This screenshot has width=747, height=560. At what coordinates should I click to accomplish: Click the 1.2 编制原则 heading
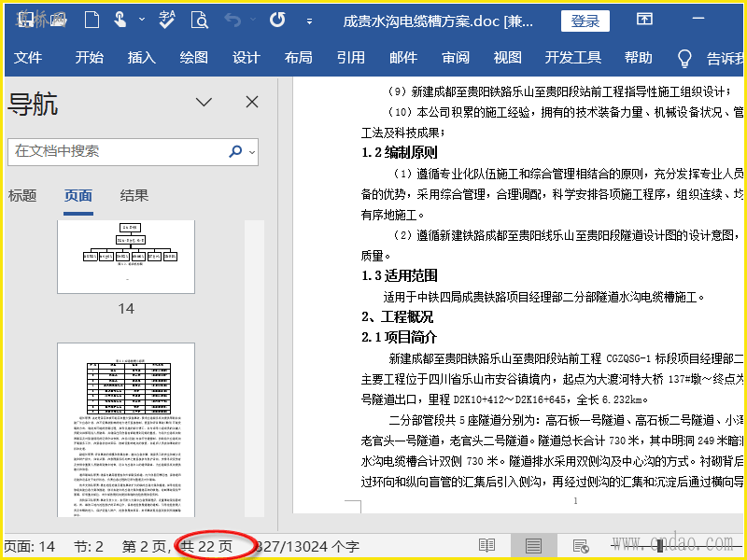tap(400, 152)
